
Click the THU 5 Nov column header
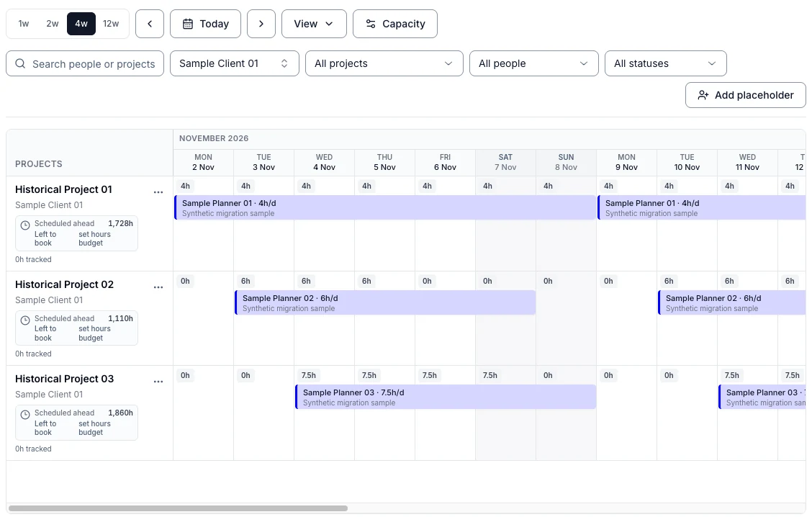click(x=385, y=162)
